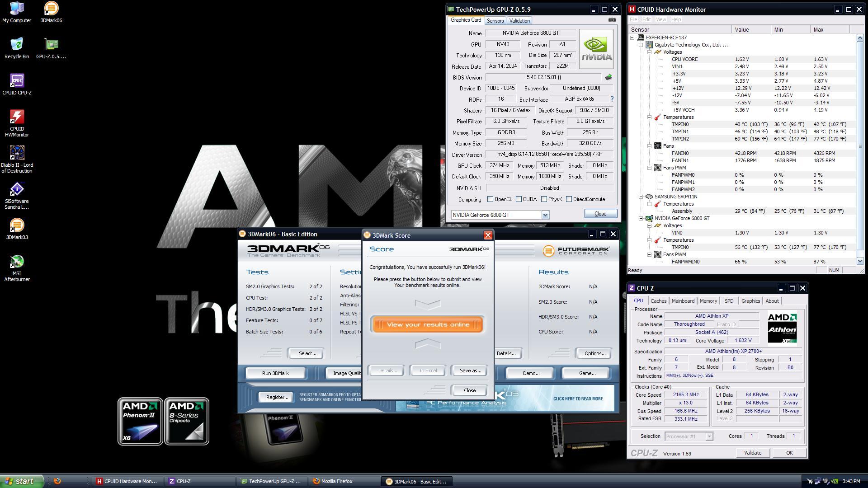Open My Computer desktop icon
The width and height of the screenshot is (868, 488).
click(17, 12)
